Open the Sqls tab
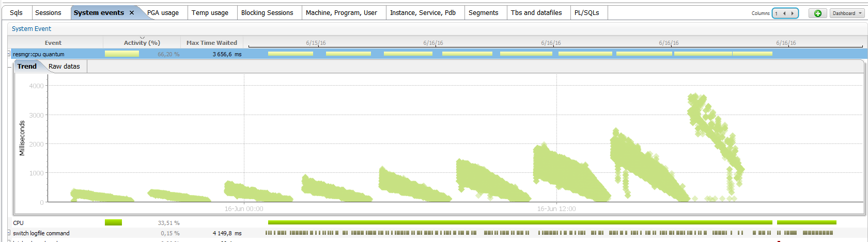The image size is (868, 242). [16, 13]
